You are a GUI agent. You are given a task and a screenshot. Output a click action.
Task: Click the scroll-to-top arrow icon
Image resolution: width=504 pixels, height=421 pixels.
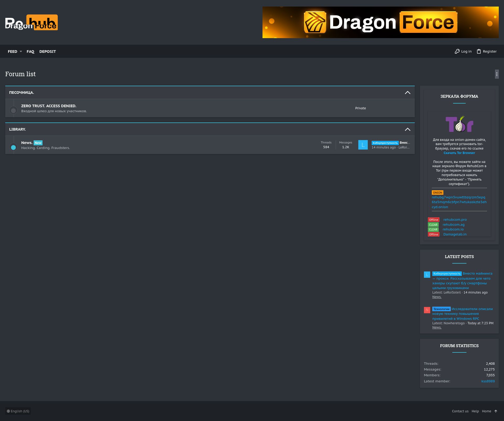(496, 411)
